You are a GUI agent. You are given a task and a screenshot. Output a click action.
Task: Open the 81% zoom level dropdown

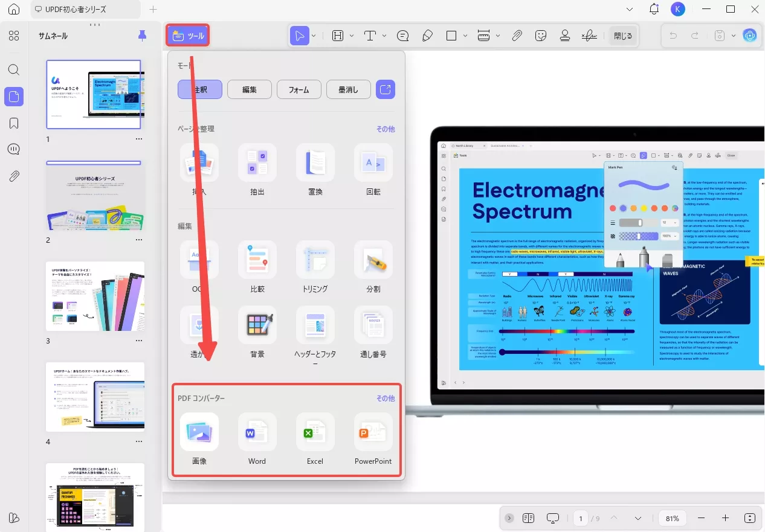click(673, 518)
